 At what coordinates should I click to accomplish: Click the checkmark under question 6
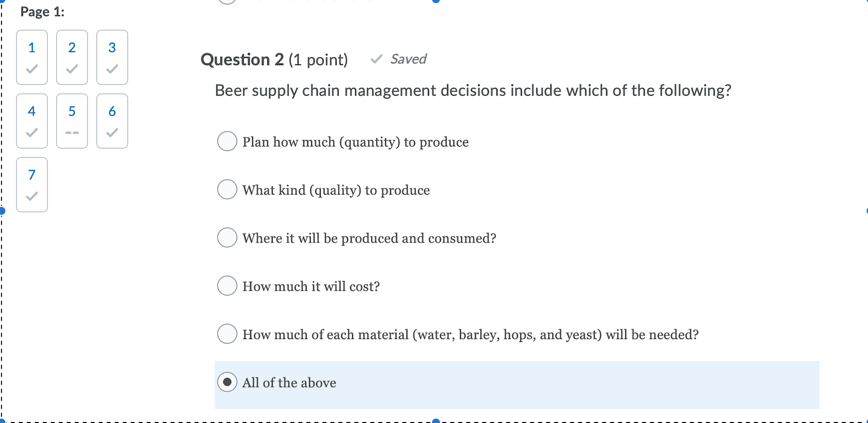coord(112,133)
